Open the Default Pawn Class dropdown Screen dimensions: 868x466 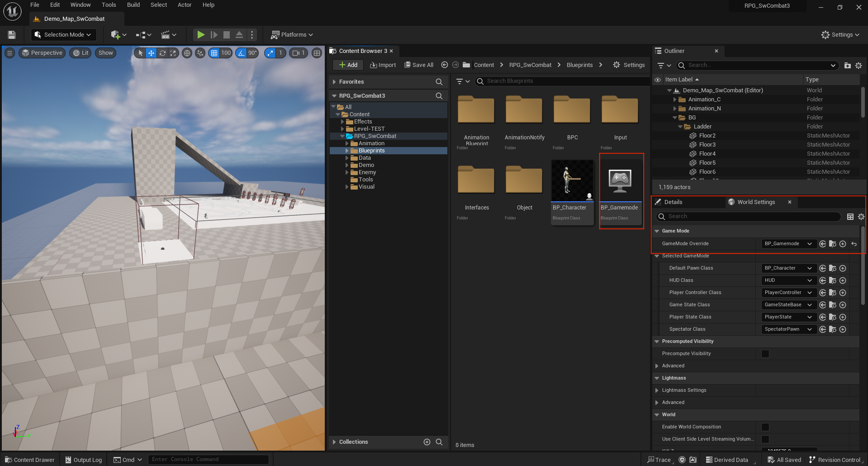789,268
